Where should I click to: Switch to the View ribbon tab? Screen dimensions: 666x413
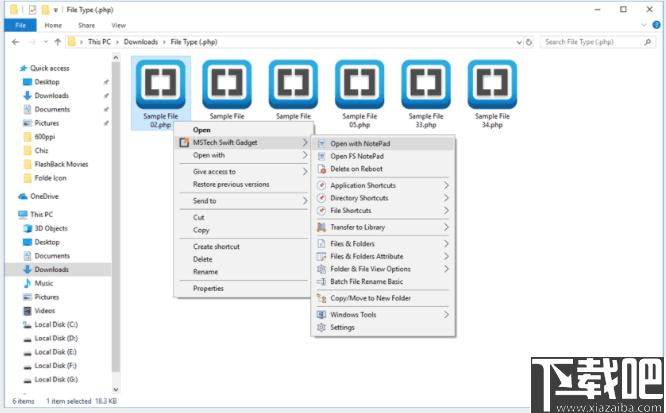pyautogui.click(x=119, y=25)
